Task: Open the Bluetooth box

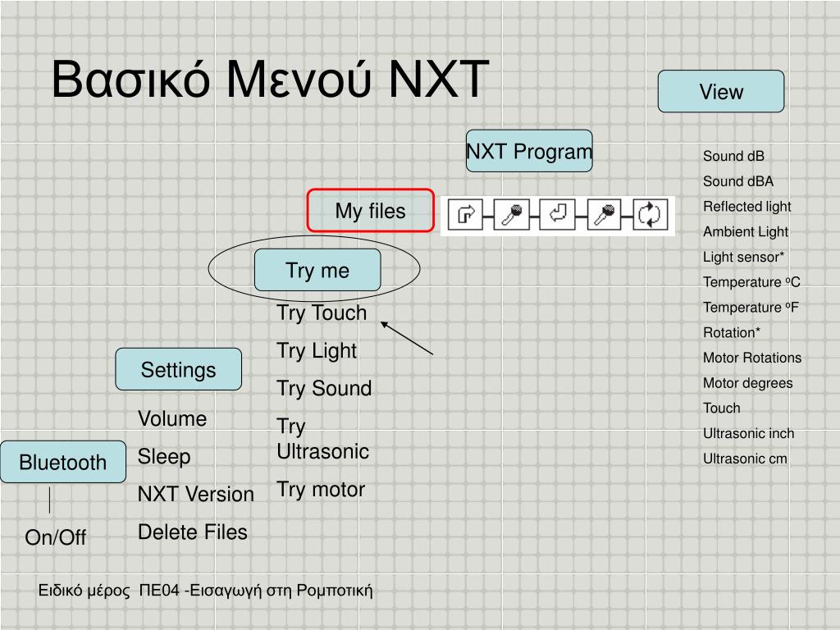Action: coord(63,462)
